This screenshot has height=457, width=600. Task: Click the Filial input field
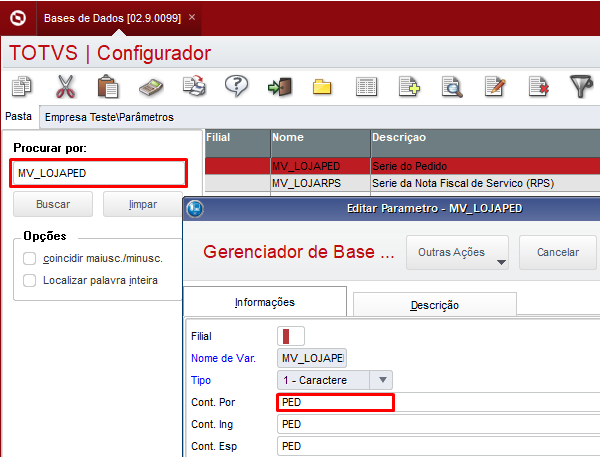point(291,336)
